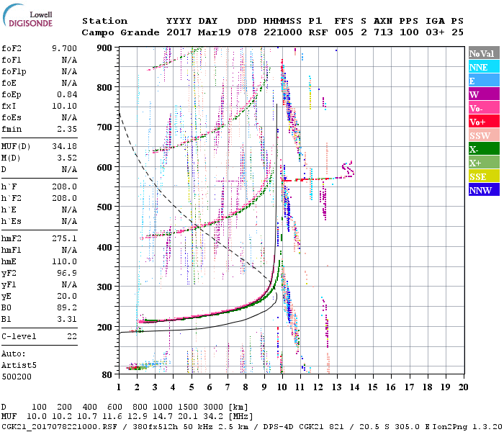Click the B0 value 89.2
The image size is (504, 432).
point(67,307)
